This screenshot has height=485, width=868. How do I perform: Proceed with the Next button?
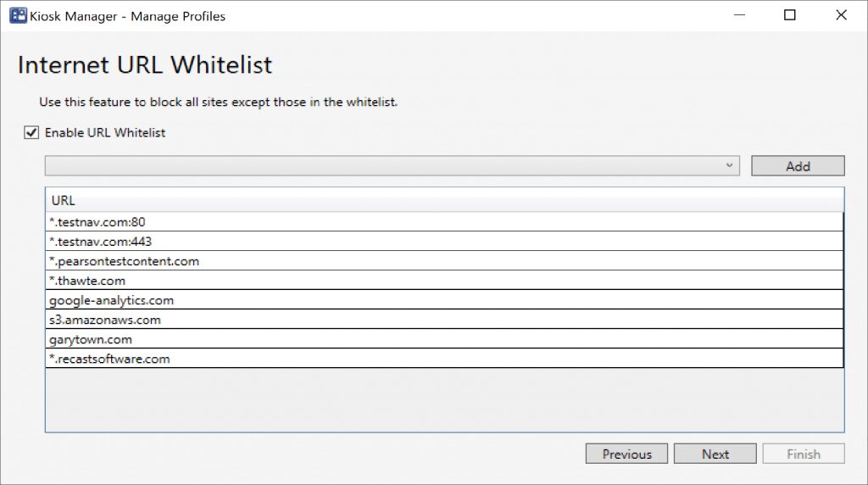pyautogui.click(x=715, y=454)
